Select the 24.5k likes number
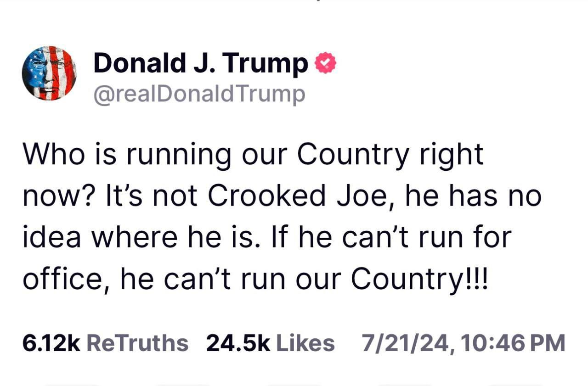The height and width of the screenshot is (386, 588). tap(238, 343)
